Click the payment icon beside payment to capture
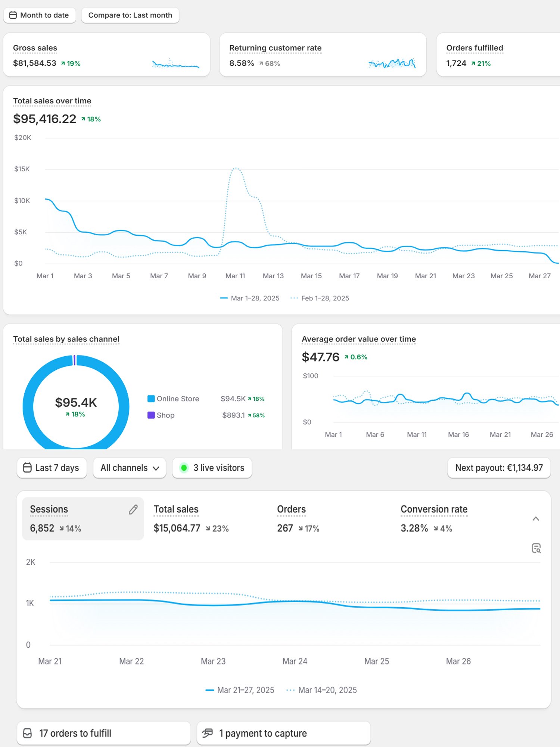The width and height of the screenshot is (560, 747). click(207, 733)
